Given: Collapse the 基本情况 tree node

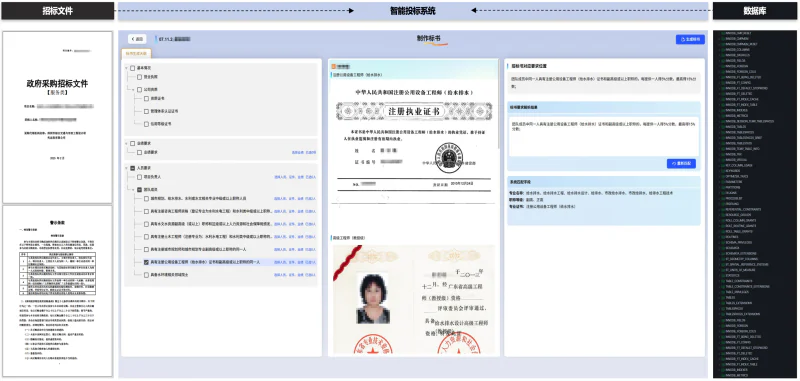Looking at the screenshot, I should pyautogui.click(x=126, y=68).
